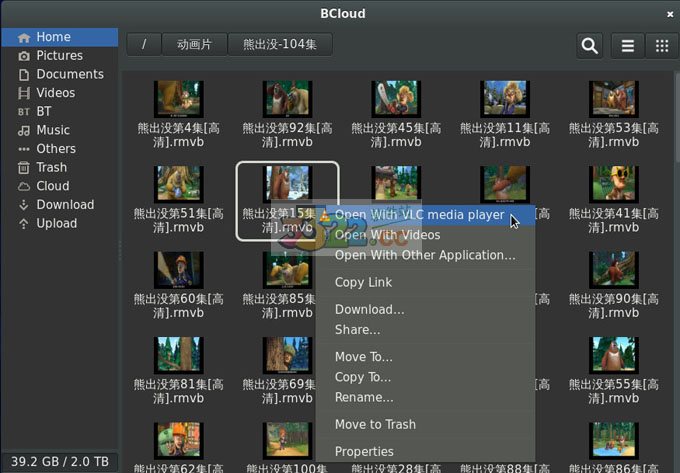Select video thumbnail 熊出没第62集
This screenshot has height=473, width=680.
[179, 440]
